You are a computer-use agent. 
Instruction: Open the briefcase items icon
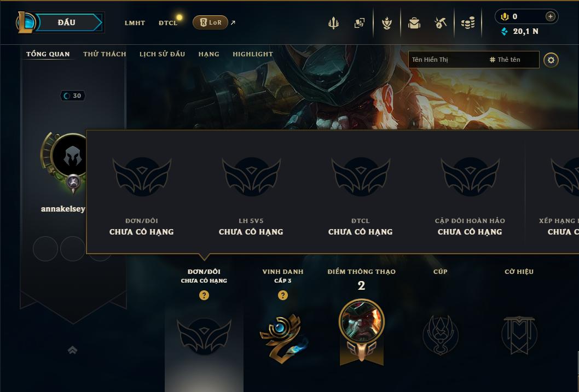tap(414, 23)
